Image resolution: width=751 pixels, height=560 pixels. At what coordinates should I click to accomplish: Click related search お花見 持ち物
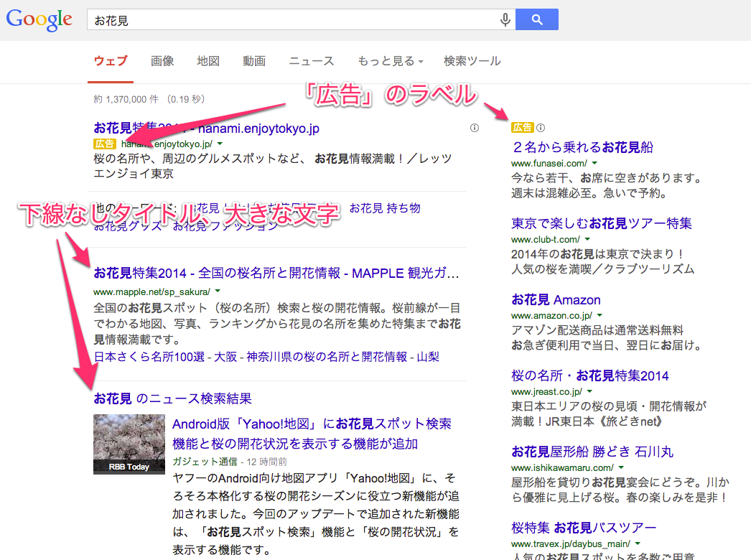[385, 208]
